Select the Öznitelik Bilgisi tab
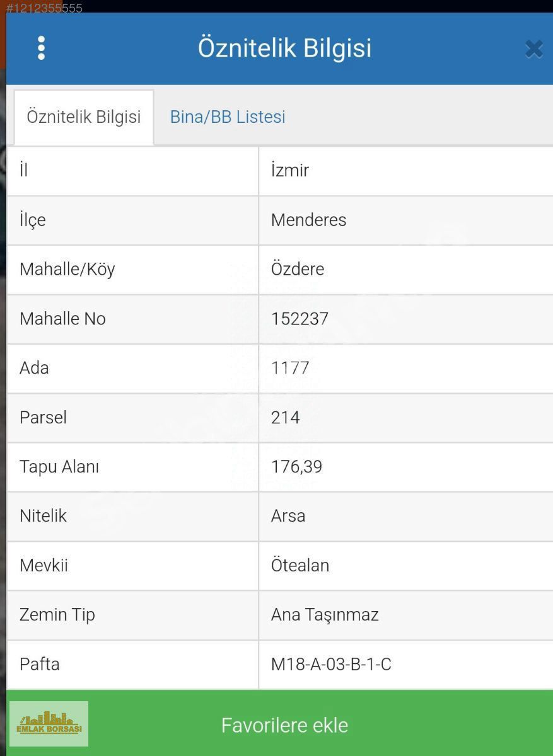The width and height of the screenshot is (553, 756). (x=83, y=117)
